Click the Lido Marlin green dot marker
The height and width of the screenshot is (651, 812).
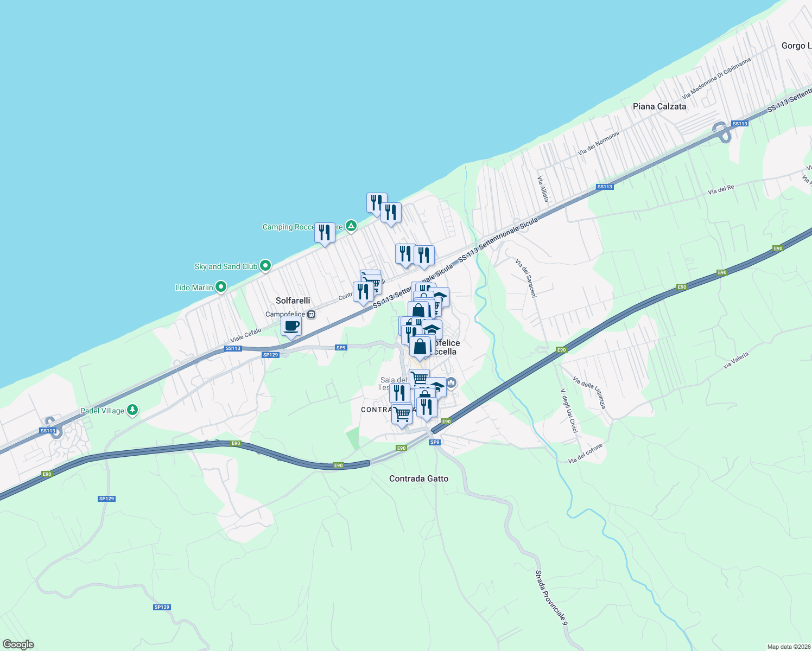click(x=219, y=287)
